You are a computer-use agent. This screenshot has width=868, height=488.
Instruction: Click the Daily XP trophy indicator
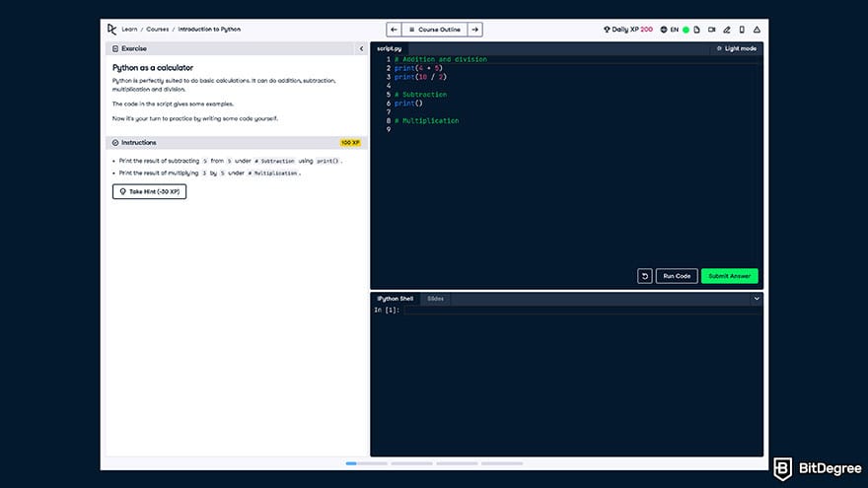(627, 30)
